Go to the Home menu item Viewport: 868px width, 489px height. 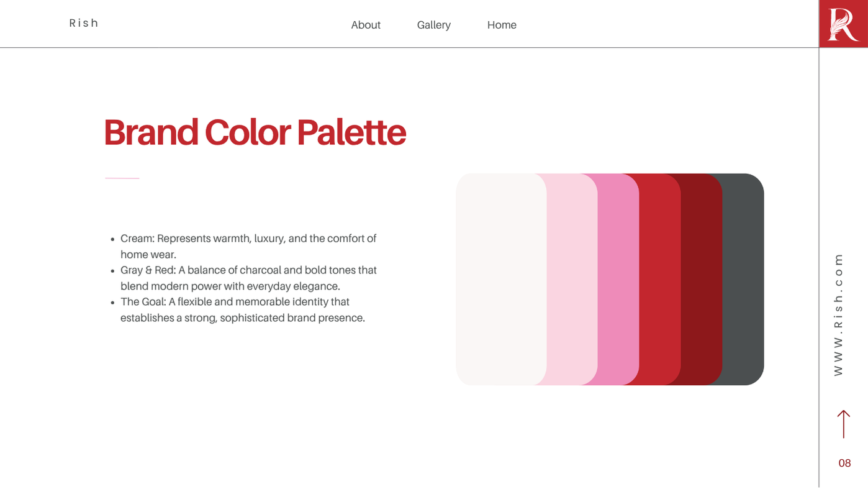(x=502, y=25)
